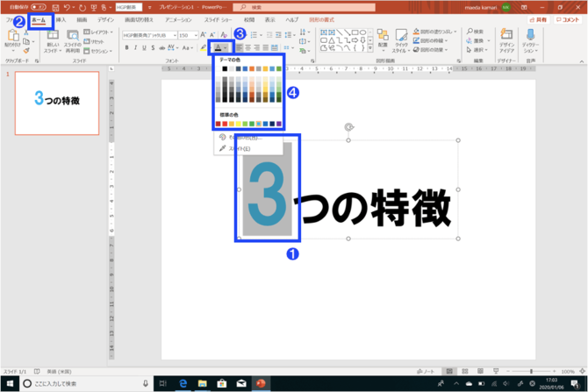588x392 pixels.
Task: Open Design Ideas pane
Action: click(x=506, y=40)
